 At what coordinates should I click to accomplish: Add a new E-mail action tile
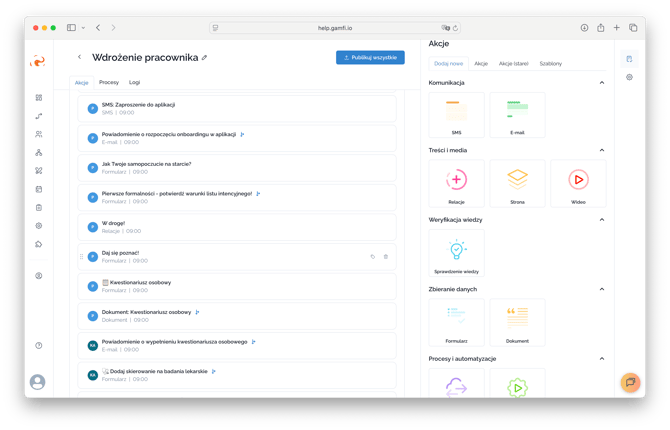[x=517, y=115]
